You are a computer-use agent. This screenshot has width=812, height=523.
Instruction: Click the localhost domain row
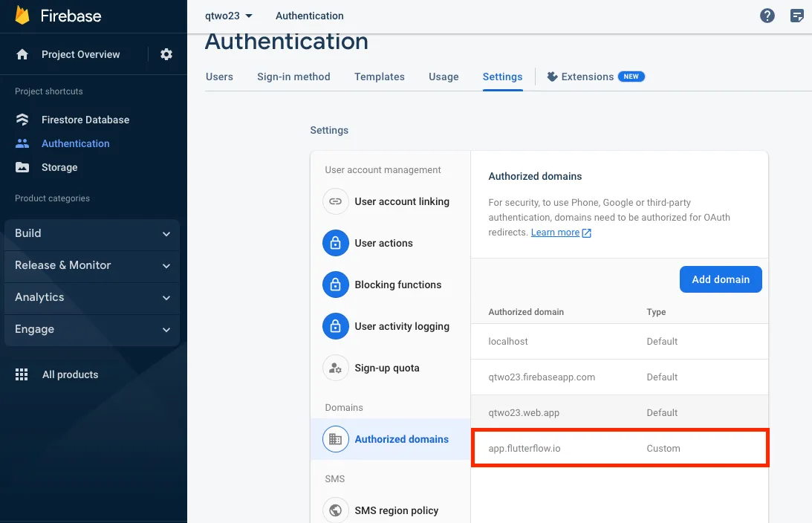click(x=620, y=341)
